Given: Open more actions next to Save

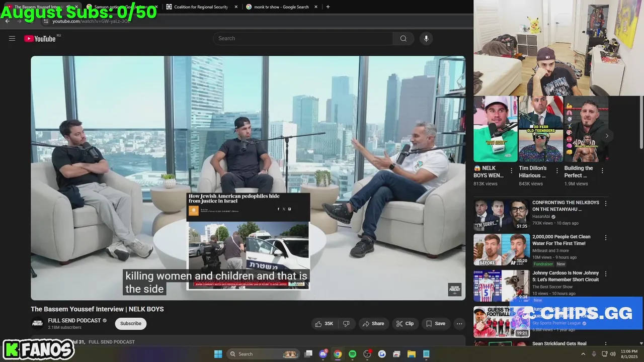Looking at the screenshot, I should tap(459, 324).
